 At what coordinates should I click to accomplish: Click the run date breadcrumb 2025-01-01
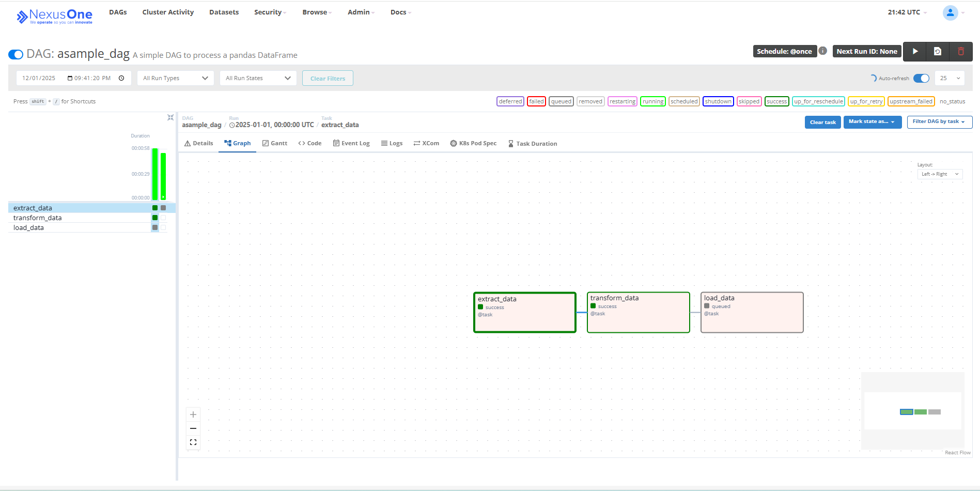coord(272,125)
